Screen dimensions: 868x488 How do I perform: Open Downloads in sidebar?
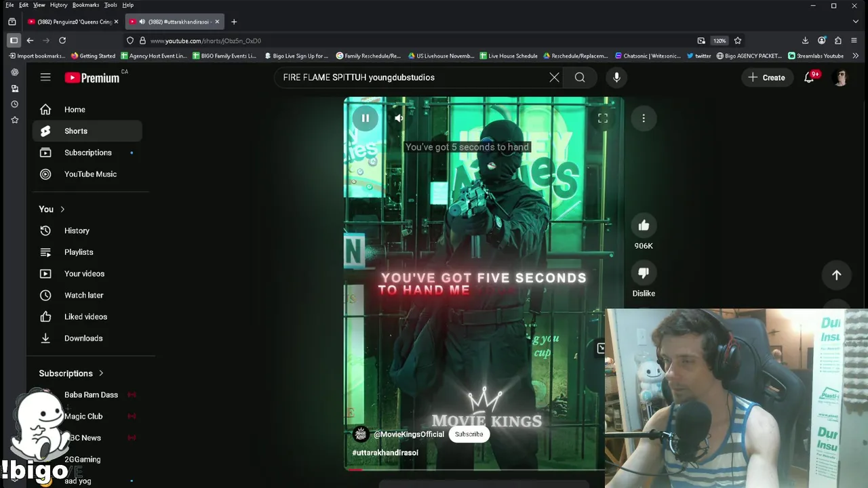point(87,338)
